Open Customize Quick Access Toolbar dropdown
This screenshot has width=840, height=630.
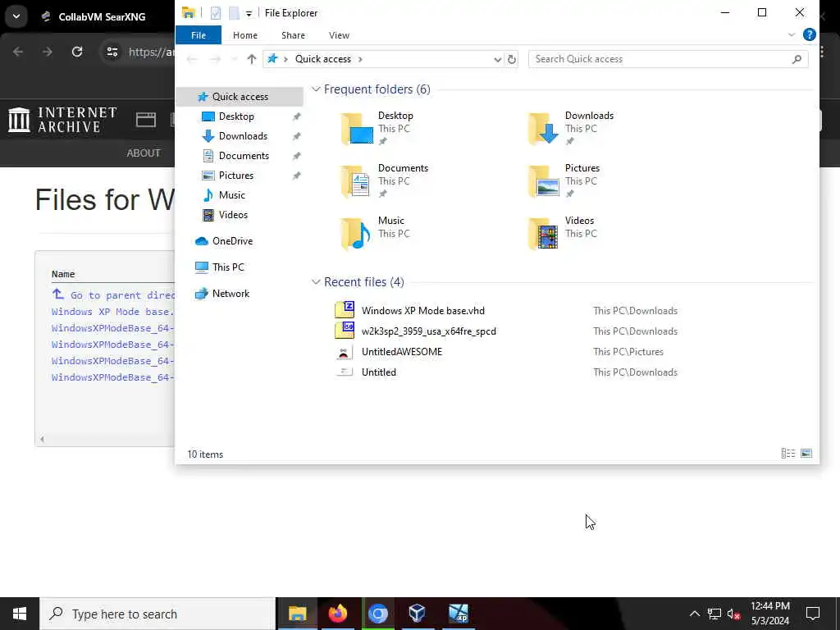[x=249, y=13]
